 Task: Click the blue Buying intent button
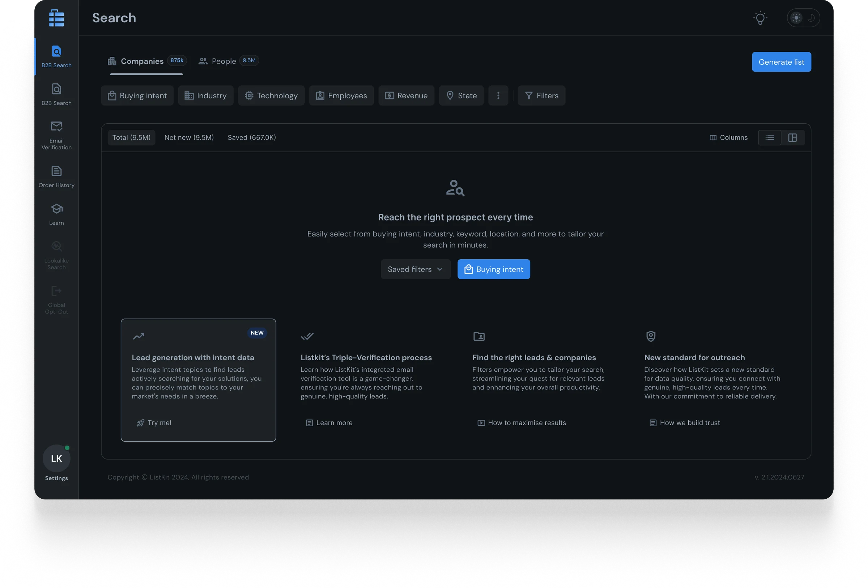tap(493, 269)
